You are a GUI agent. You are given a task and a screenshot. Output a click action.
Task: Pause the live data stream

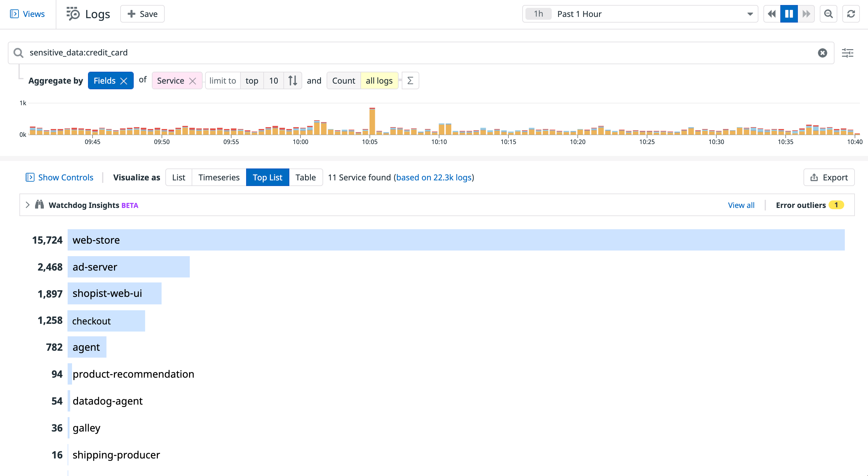click(x=789, y=14)
